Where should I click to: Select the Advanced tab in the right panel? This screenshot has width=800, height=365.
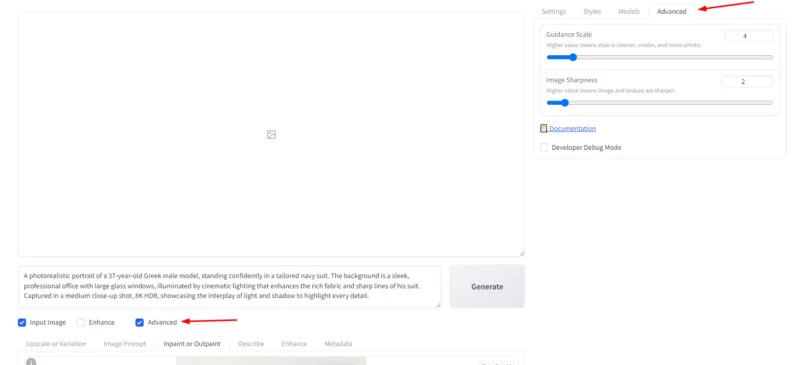coord(671,11)
